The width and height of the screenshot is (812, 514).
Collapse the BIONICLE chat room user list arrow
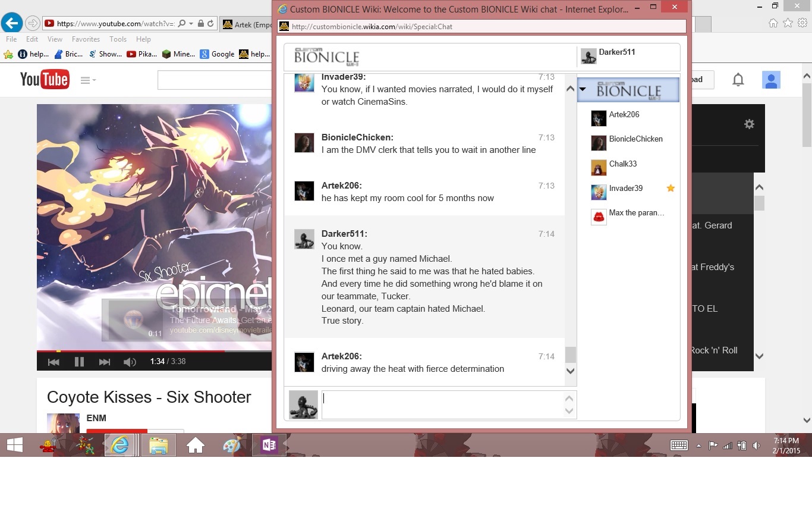coord(583,89)
